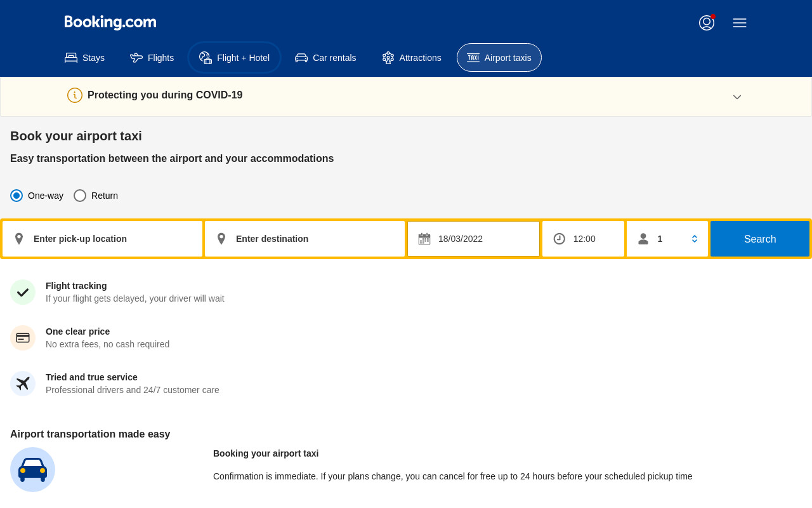Select the Return trip radio button
Screen dimensions: 812x508
[x=80, y=196]
